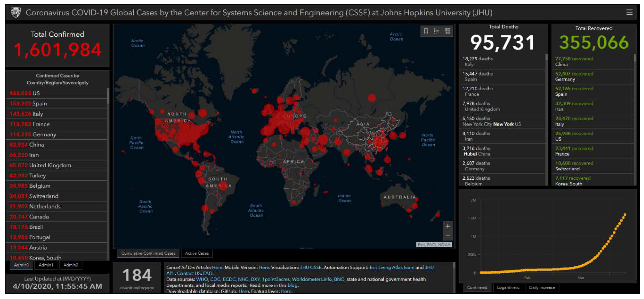The image size is (644, 299).
Task: Click the Total Recovered list scrollbar
Action: (x=635, y=58)
